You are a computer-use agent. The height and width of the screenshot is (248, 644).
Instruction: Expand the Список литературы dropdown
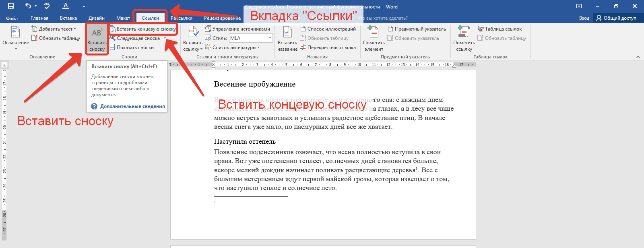click(x=235, y=48)
